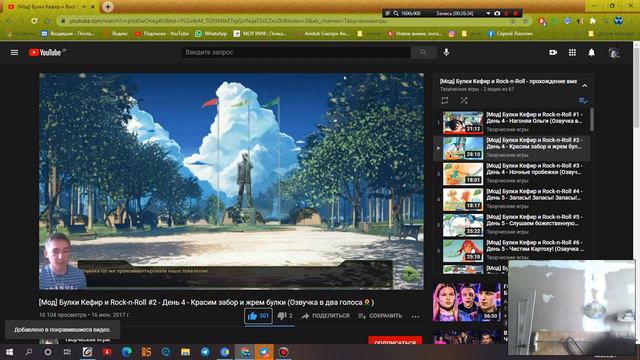Open Task View on taskbar
Screen dimensions: 640x360
coord(67,352)
